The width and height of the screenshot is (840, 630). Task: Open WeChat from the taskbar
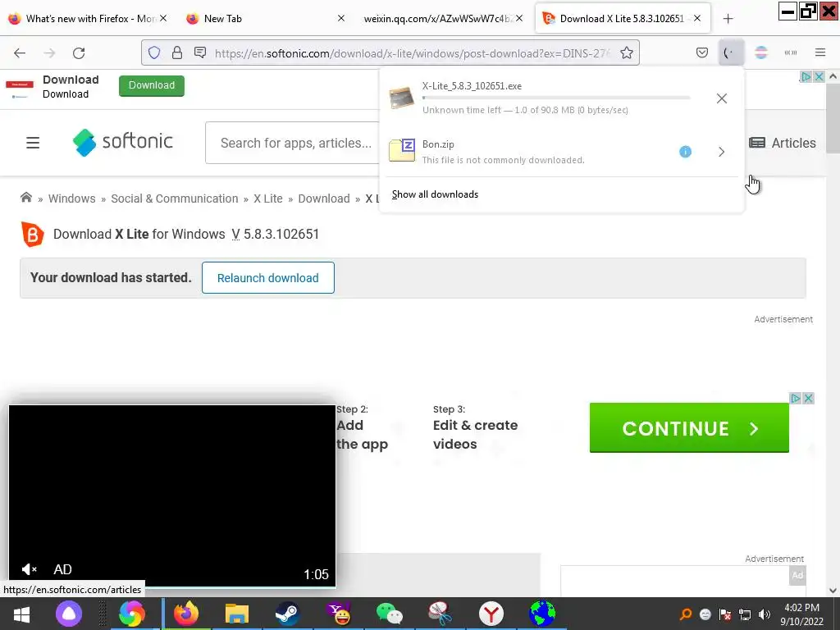pyautogui.click(x=389, y=614)
